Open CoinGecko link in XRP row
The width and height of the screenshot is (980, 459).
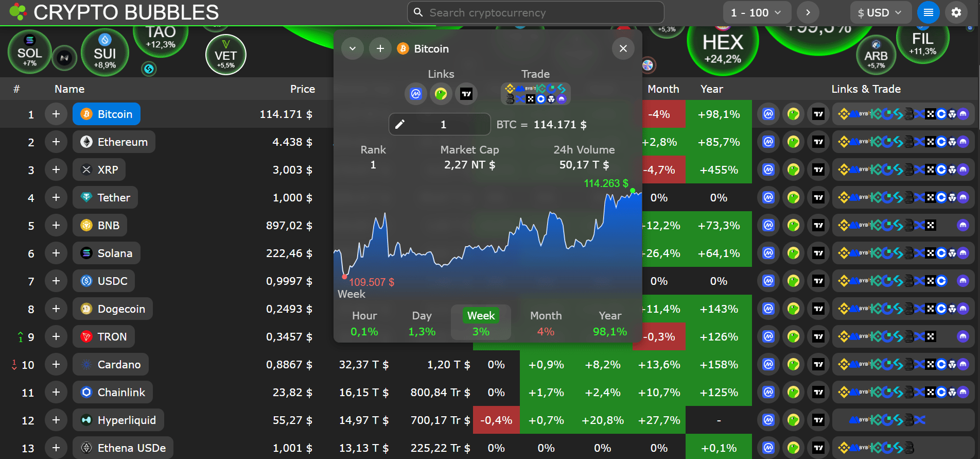click(794, 170)
